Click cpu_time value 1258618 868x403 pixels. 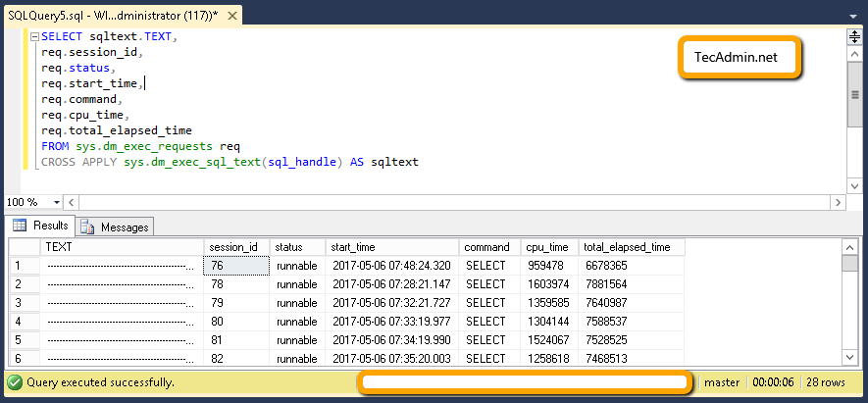tap(549, 358)
